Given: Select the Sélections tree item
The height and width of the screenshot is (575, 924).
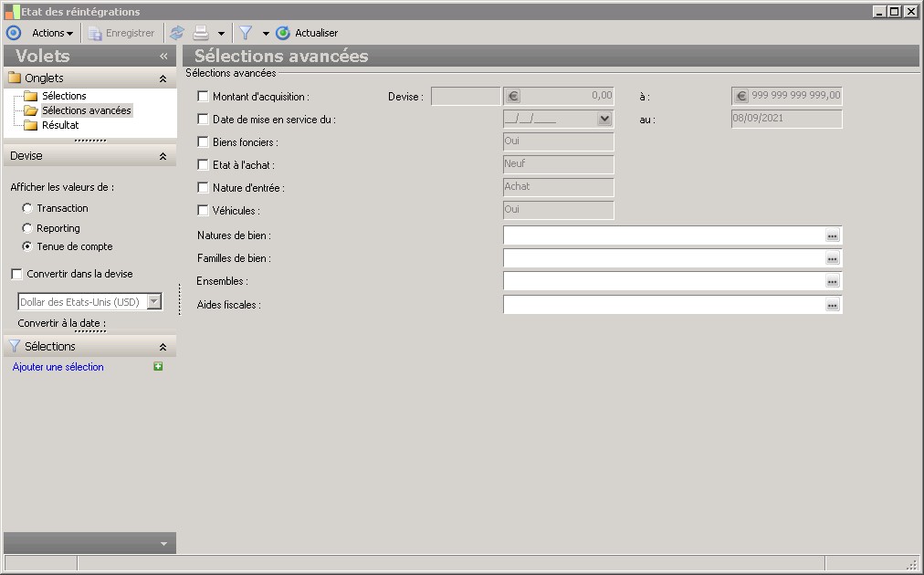Looking at the screenshot, I should pyautogui.click(x=64, y=96).
